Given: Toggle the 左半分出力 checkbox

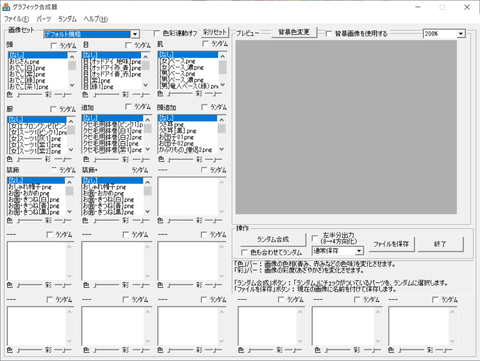Looking at the screenshot, I should coord(314,238).
